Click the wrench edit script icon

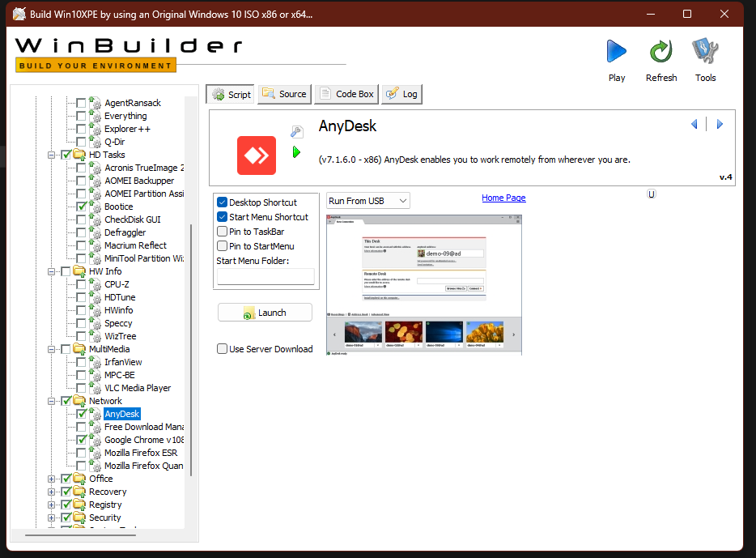[x=296, y=131]
